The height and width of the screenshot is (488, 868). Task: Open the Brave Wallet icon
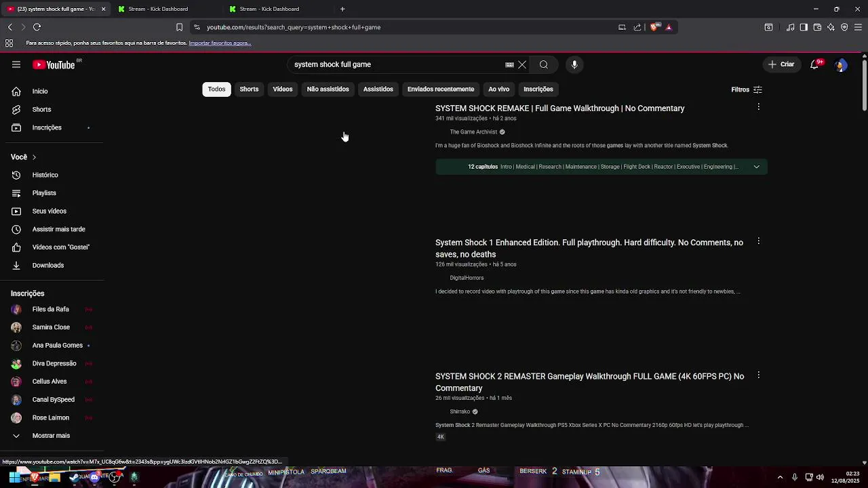coord(817,27)
